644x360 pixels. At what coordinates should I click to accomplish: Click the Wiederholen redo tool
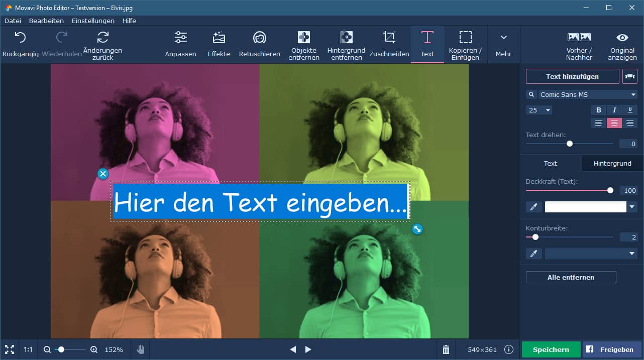pos(62,44)
